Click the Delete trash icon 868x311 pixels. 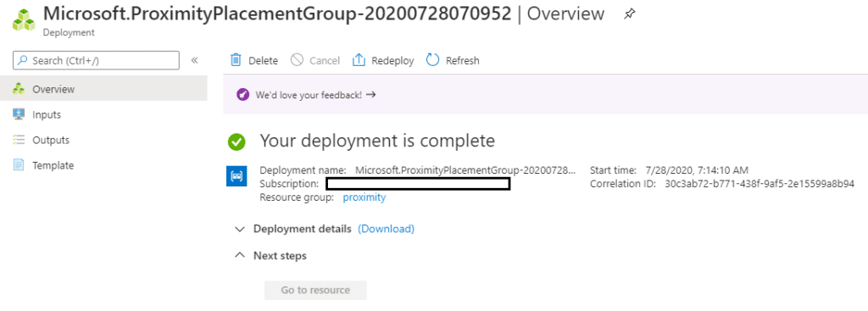[x=236, y=60]
